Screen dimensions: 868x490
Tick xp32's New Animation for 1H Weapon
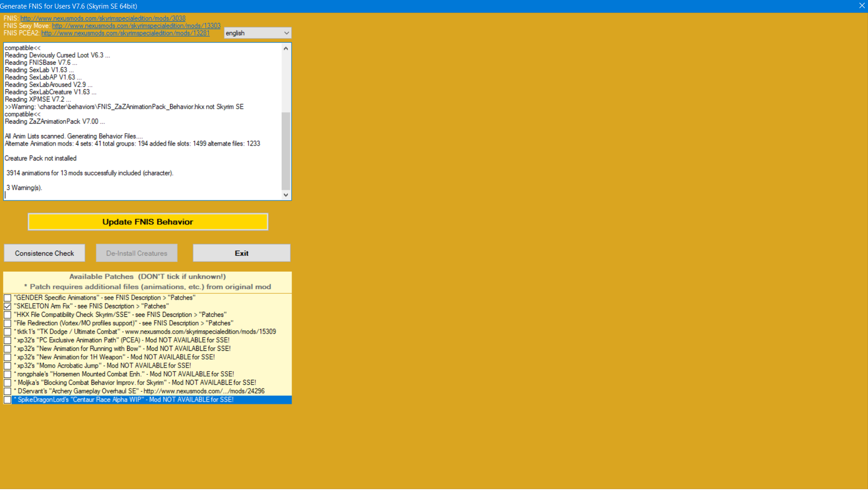pyautogui.click(x=8, y=358)
